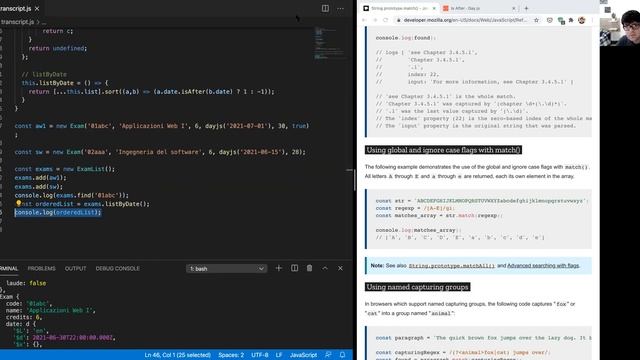The width and height of the screenshot is (640, 360).
Task: Select language mode 'JavaScript' in status bar
Action: [x=303, y=355]
